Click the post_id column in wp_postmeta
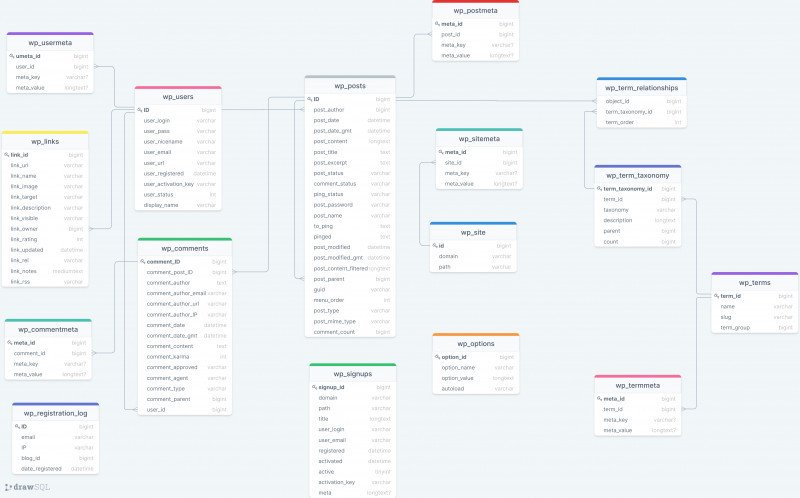This screenshot has width=800, height=498. pyautogui.click(x=476, y=34)
